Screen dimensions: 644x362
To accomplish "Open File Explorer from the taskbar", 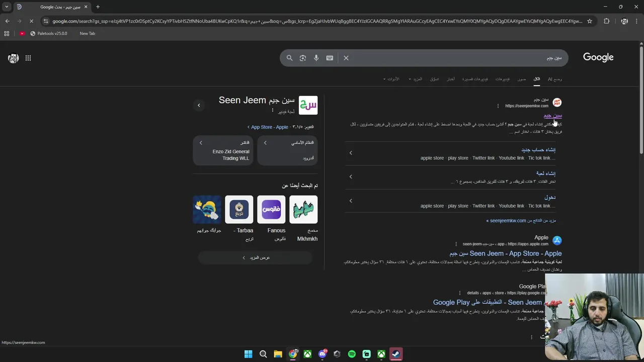I will pos(278,354).
